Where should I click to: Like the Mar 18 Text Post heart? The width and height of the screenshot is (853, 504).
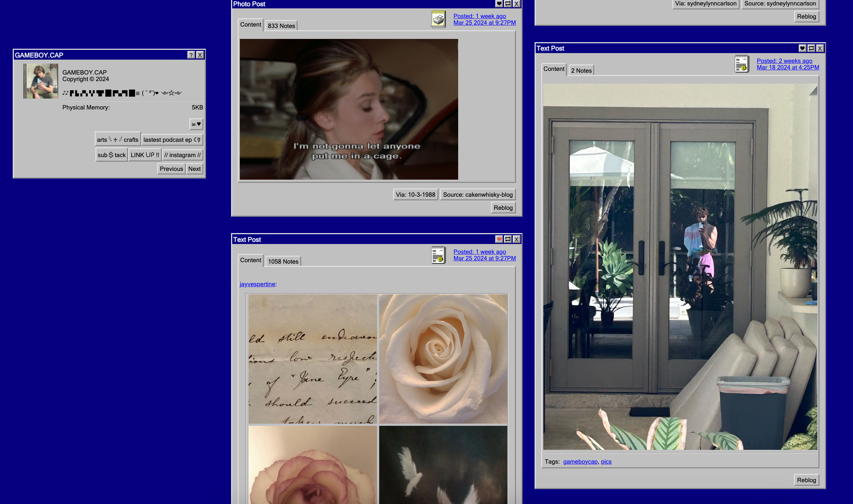click(x=802, y=48)
